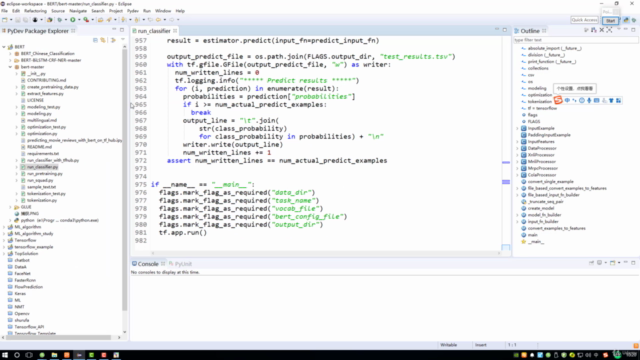Select create_model in the Outline

pos(540,208)
